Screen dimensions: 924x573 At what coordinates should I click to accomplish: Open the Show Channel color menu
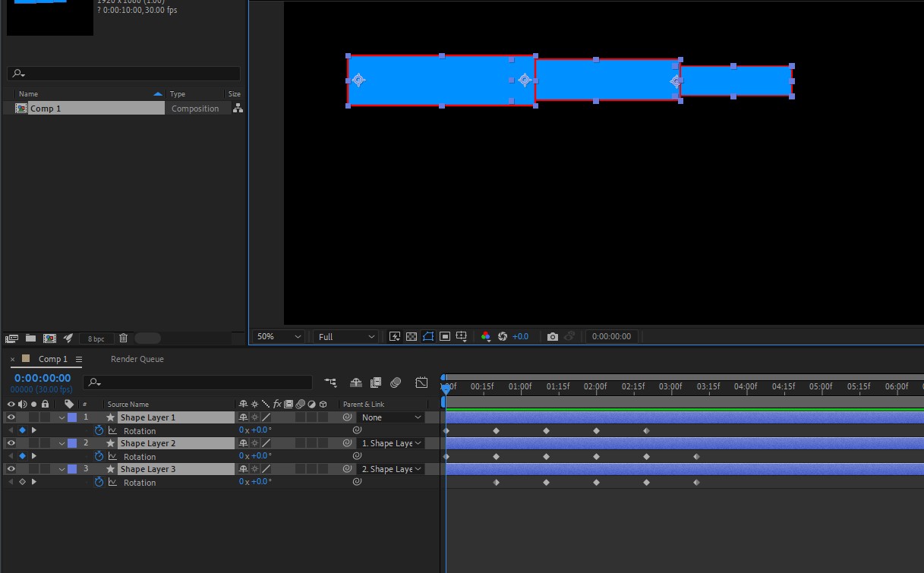coord(486,336)
